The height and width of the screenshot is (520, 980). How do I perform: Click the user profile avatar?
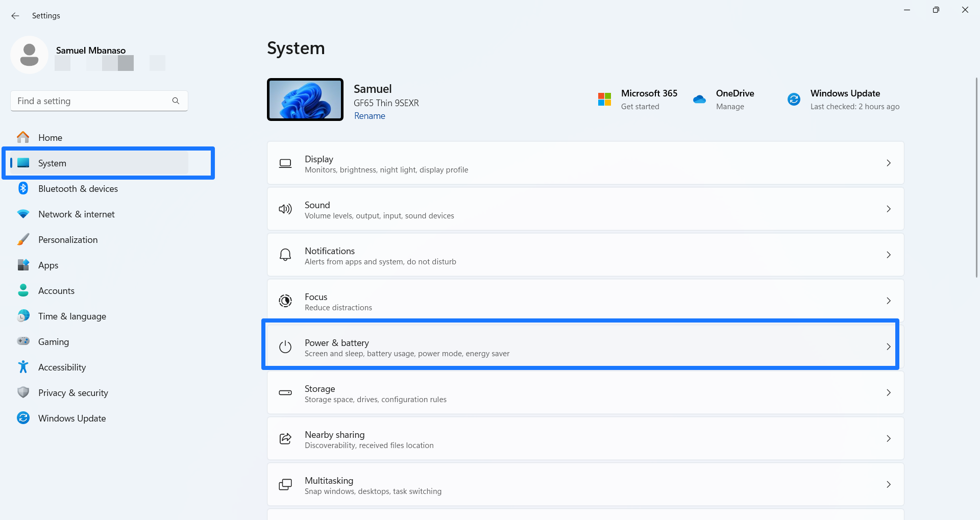pos(29,55)
